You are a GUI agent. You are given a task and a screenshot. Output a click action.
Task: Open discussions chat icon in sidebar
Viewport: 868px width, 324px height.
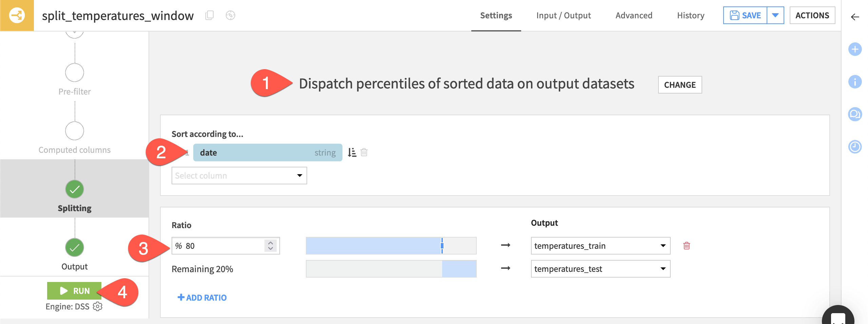click(855, 114)
